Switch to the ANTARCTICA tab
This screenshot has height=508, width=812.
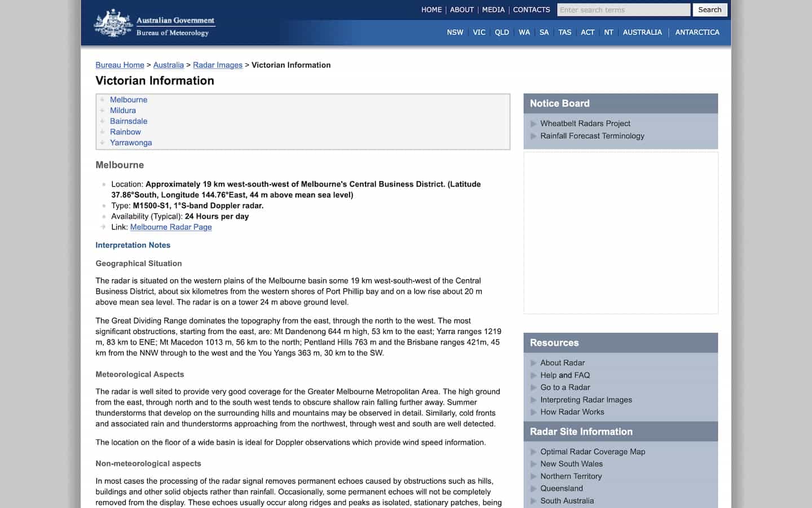pyautogui.click(x=697, y=32)
